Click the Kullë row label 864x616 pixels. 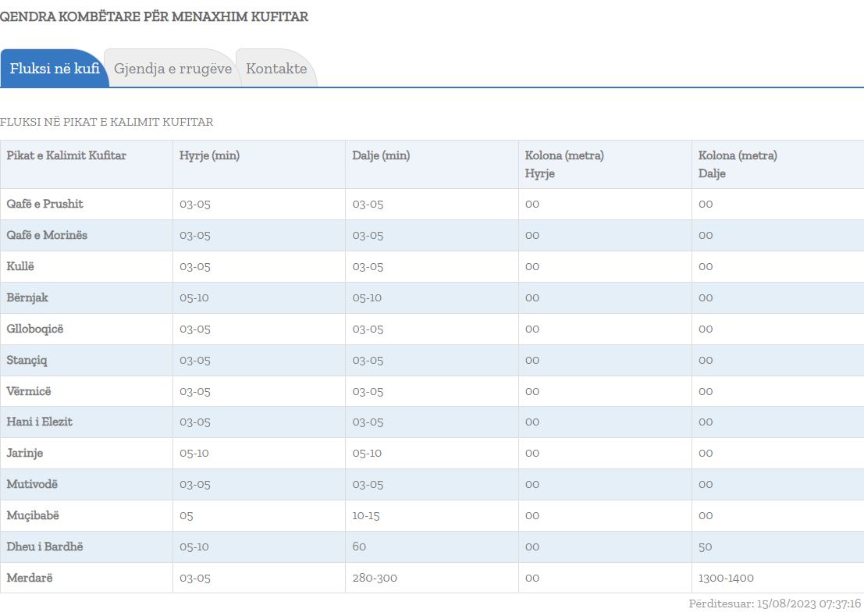click(x=21, y=266)
